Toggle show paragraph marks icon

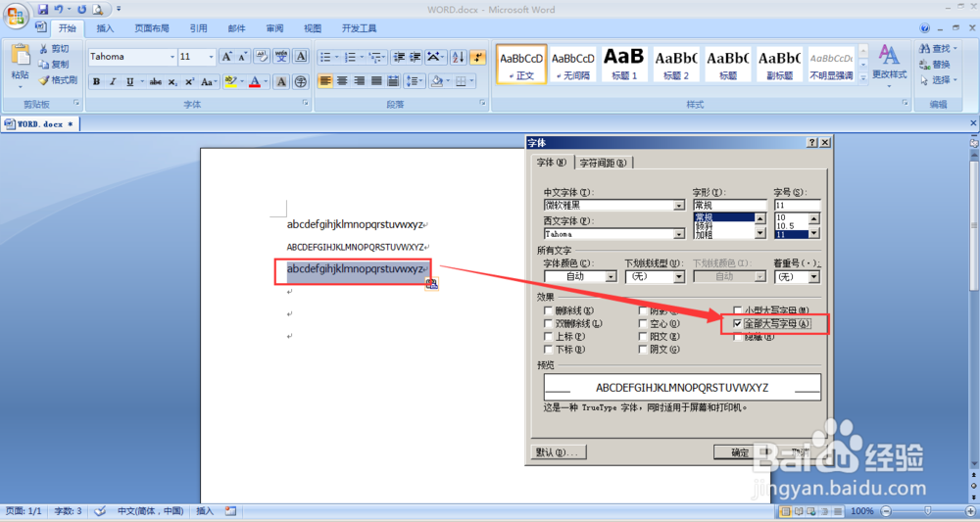pyautogui.click(x=478, y=58)
